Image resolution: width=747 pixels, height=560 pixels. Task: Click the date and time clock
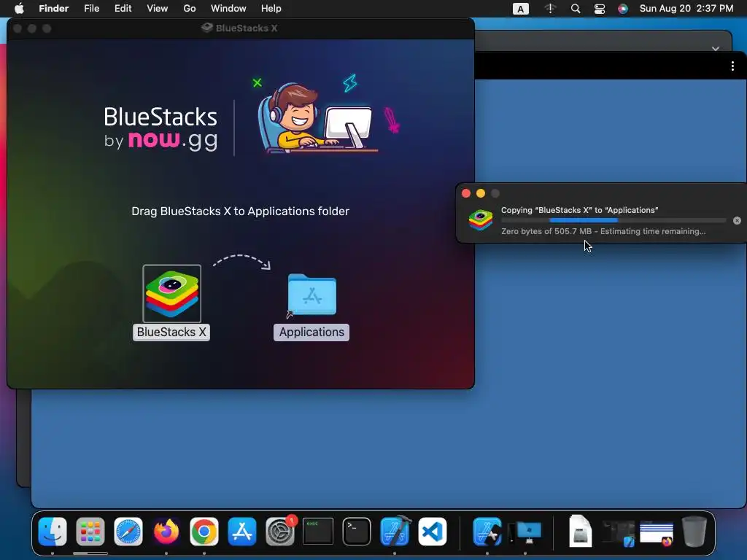[686, 8]
